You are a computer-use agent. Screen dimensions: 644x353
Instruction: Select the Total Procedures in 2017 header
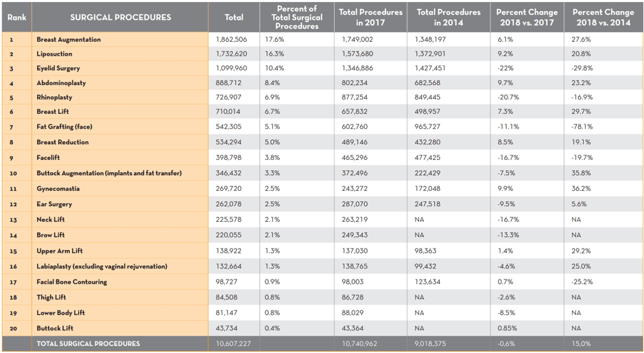pos(370,17)
